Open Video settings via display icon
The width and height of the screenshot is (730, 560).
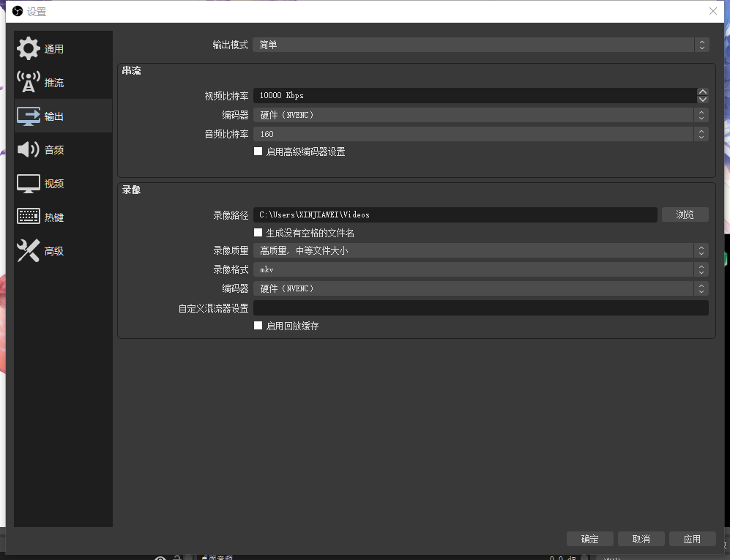pos(29,184)
